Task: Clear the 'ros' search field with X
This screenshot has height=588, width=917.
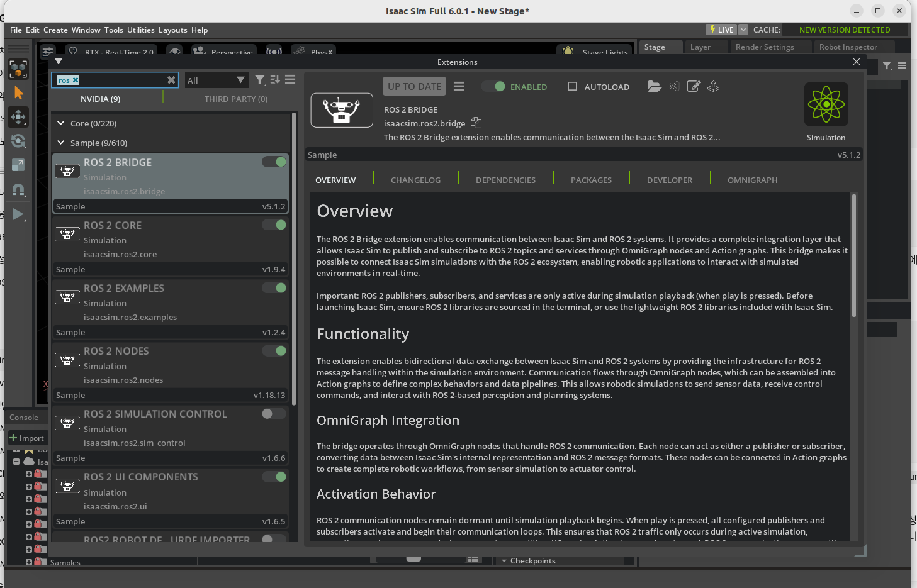Action: (x=171, y=80)
